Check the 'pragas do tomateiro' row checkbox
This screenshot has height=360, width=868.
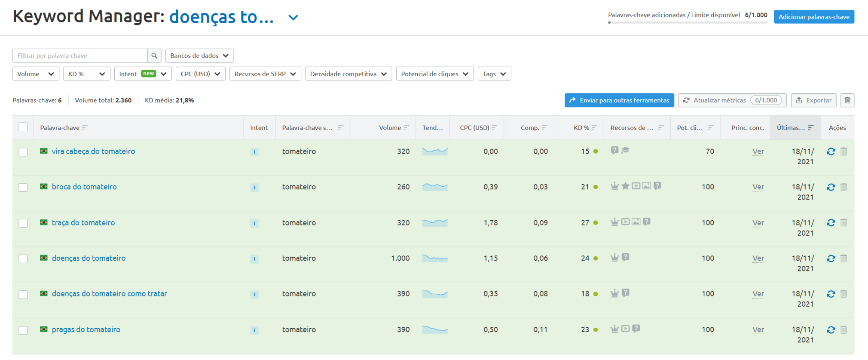[x=23, y=330]
